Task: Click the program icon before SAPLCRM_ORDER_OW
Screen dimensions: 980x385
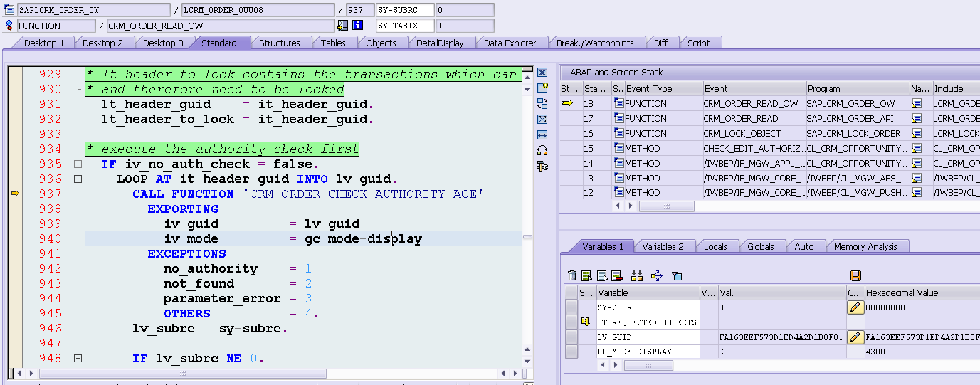Action: click(x=9, y=10)
